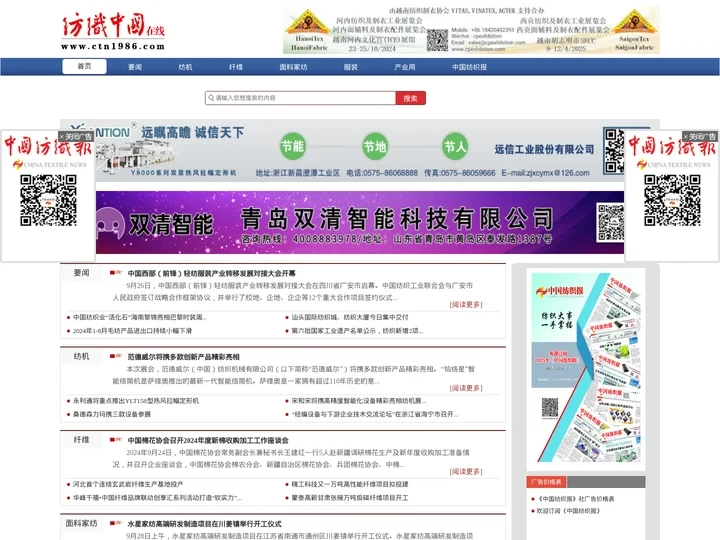
Task: Close the right floating ad via 关闭广告
Action: click(700, 136)
